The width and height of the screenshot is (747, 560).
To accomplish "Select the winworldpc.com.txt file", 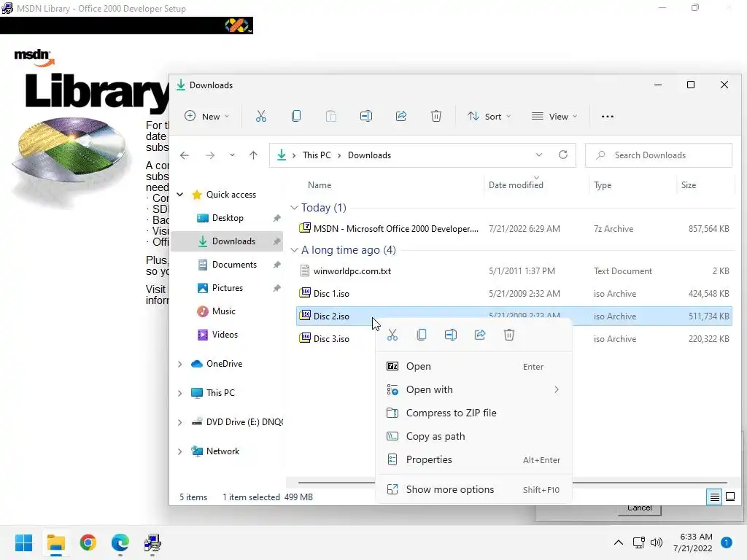I will click(x=514, y=271).
